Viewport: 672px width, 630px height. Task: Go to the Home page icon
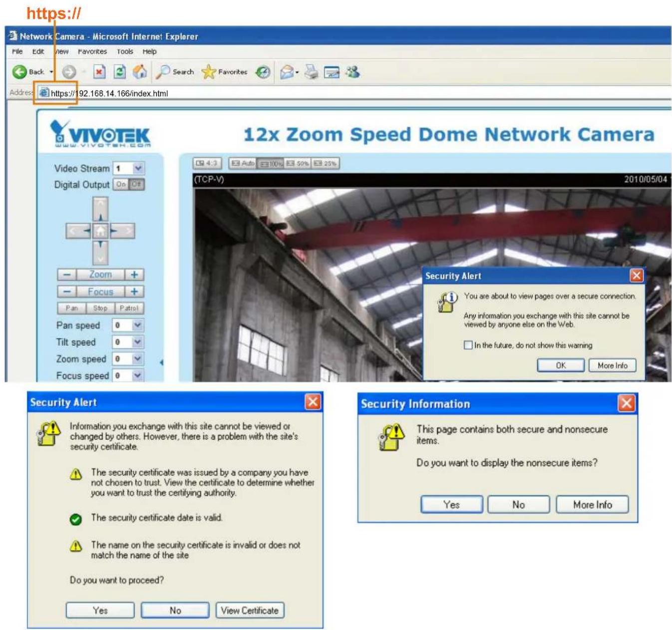(140, 72)
